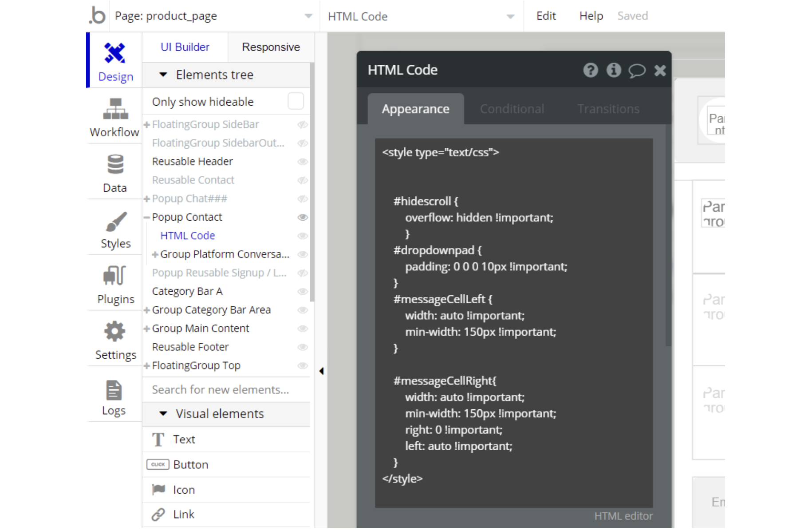This screenshot has height=531, width=812.
Task: Open the Data section icon
Action: point(115,165)
